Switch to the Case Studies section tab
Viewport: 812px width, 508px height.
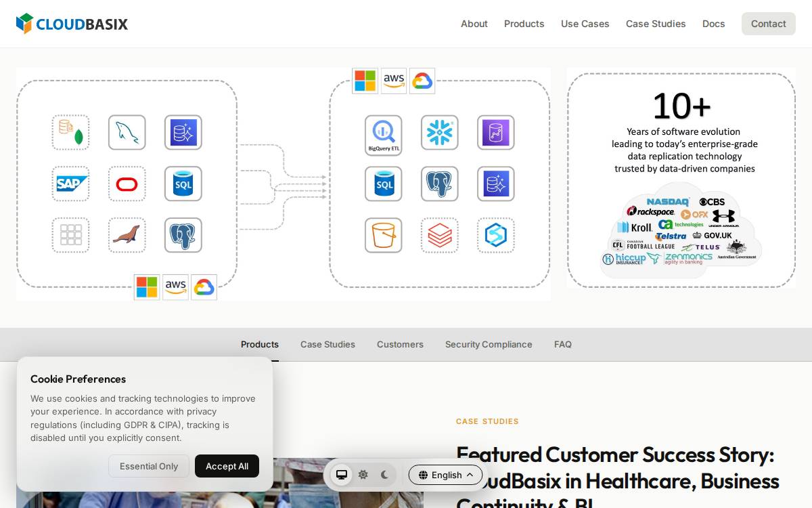[x=328, y=345]
